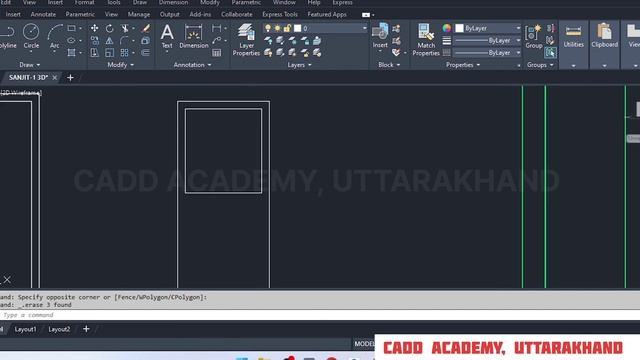
Task: Expand the Annotation panel
Action: pyautogui.click(x=192, y=65)
